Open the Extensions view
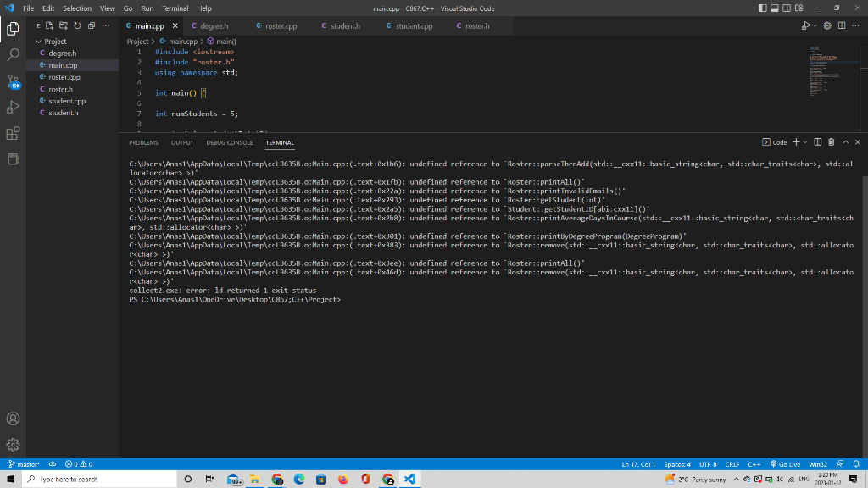 (x=13, y=133)
